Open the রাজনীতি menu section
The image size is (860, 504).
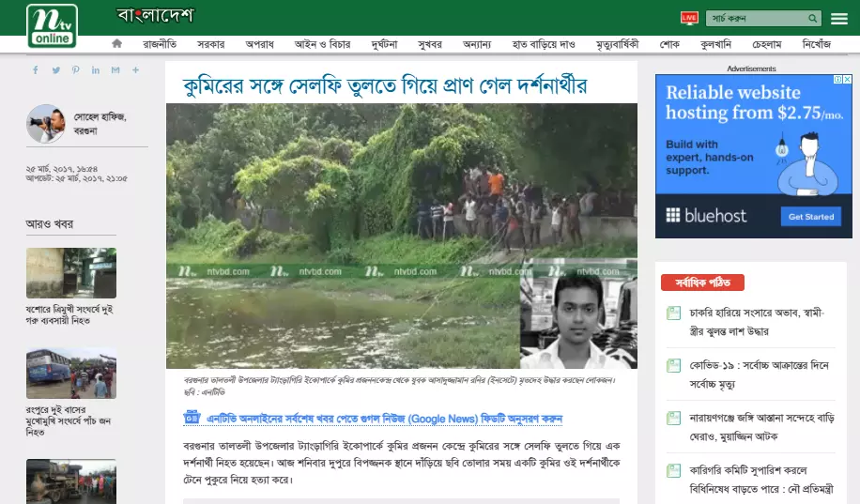click(160, 44)
